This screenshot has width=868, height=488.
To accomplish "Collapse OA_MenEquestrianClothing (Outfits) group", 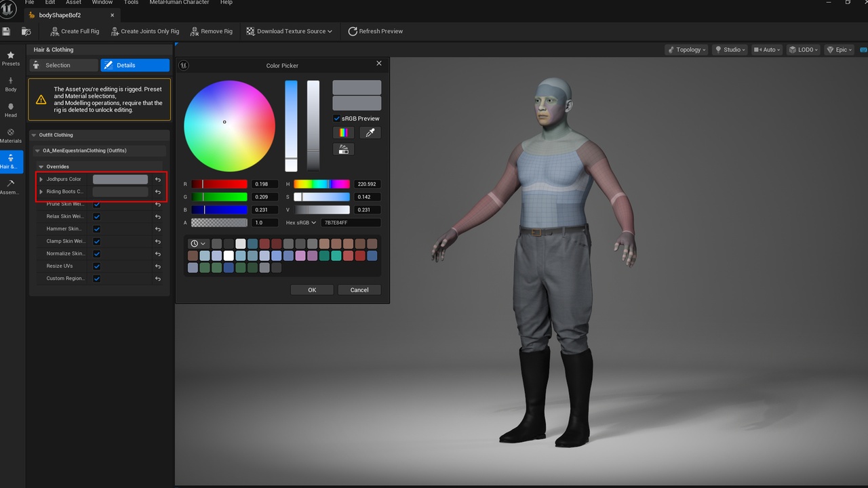I will point(38,150).
